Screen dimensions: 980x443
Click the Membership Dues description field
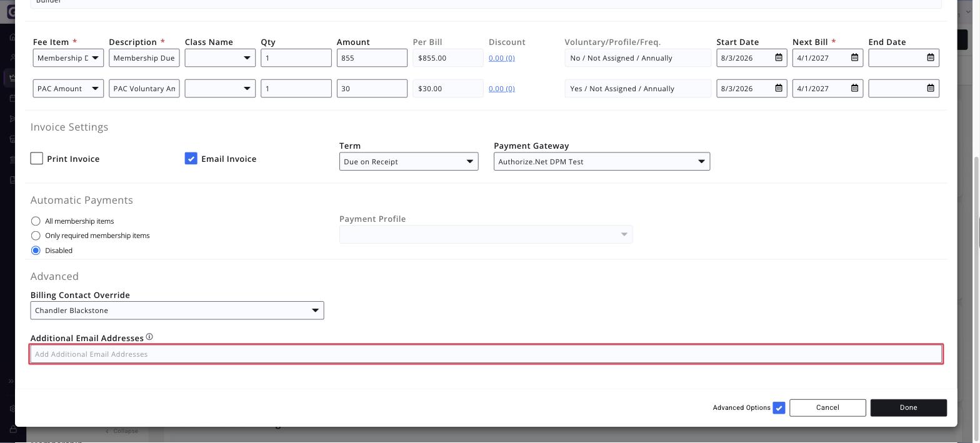click(144, 58)
